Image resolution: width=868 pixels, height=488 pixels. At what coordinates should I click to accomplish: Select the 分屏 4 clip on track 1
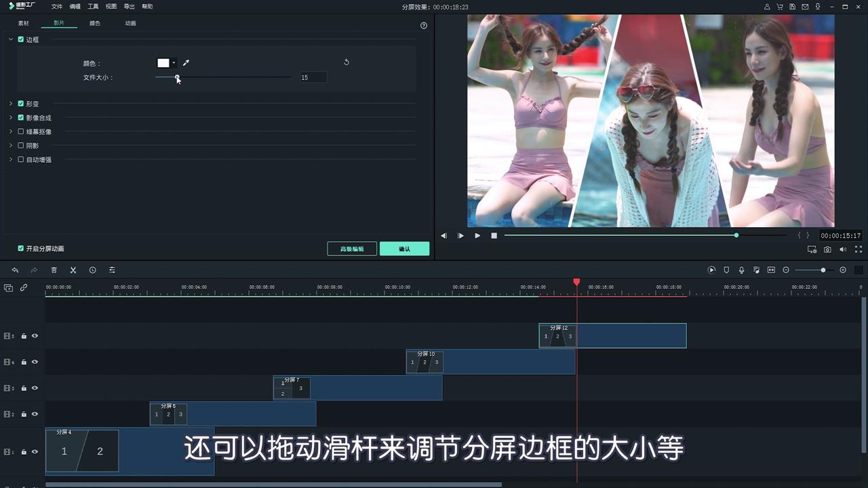pyautogui.click(x=130, y=451)
